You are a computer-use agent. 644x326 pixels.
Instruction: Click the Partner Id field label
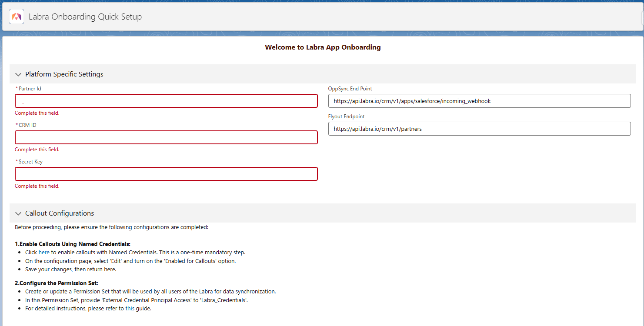pyautogui.click(x=30, y=89)
